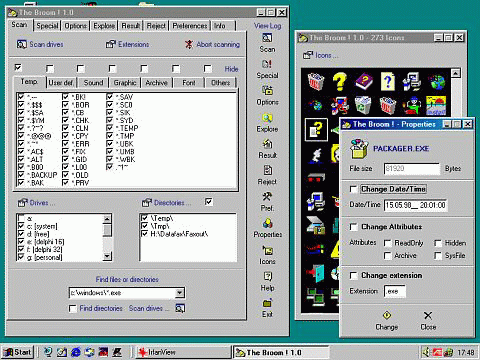This screenshot has height=360, width=480.
Task: Enable the Change Attributes checkbox
Action: (x=353, y=227)
